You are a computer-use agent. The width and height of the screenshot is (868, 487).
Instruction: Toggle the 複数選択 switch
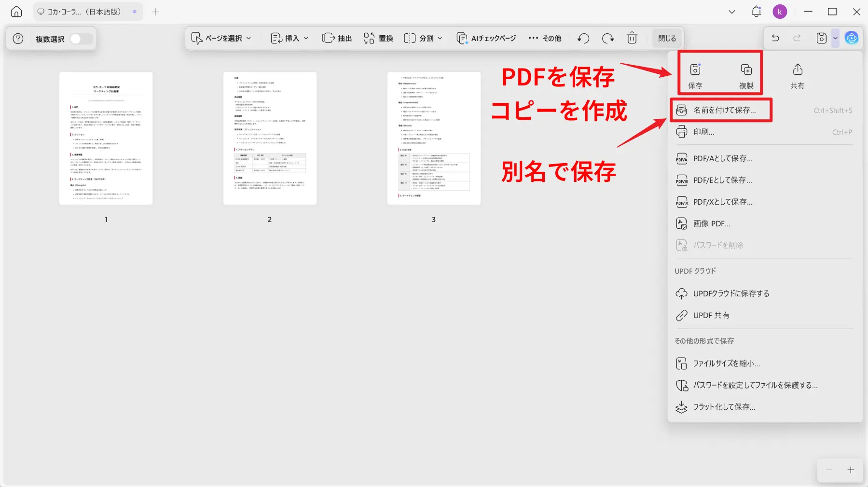tap(81, 39)
